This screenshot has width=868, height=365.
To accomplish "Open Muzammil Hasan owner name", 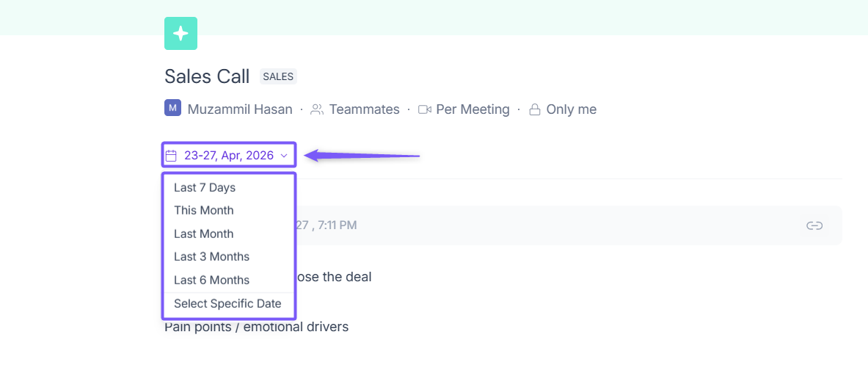I will pyautogui.click(x=240, y=109).
